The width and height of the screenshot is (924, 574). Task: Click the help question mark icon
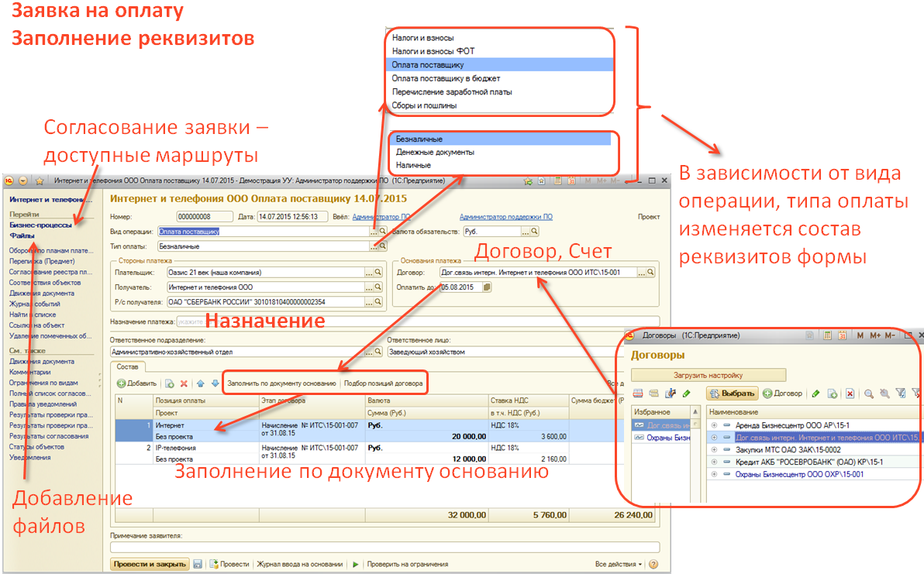click(653, 565)
